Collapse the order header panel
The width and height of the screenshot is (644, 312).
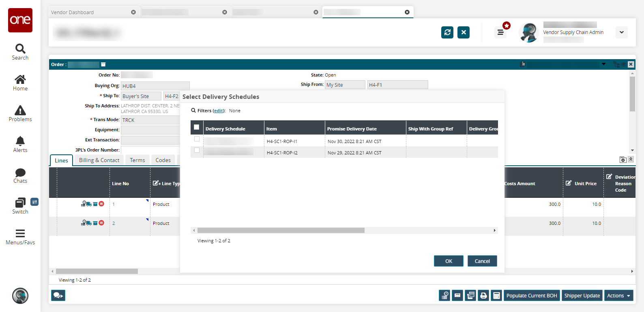tap(631, 160)
